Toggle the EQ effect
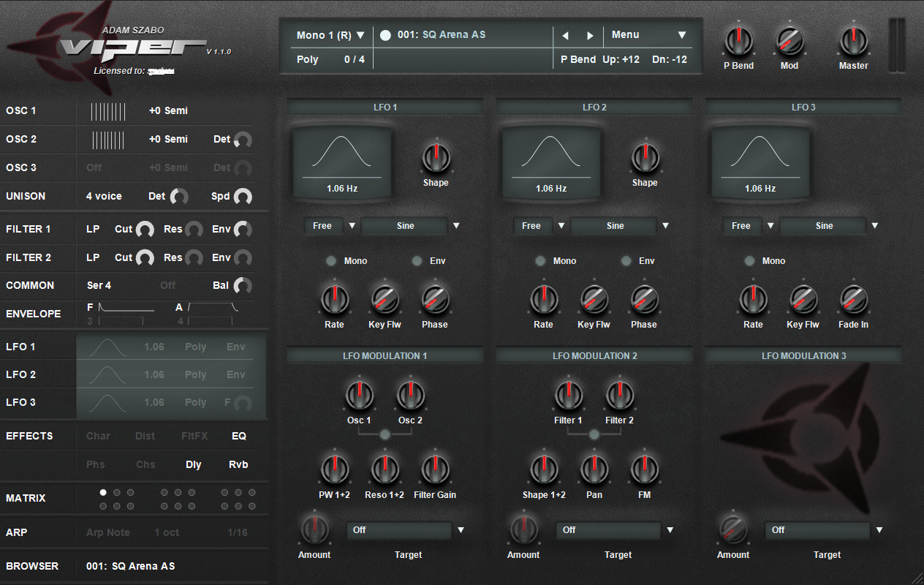The width and height of the screenshot is (924, 585). pyautogui.click(x=239, y=436)
